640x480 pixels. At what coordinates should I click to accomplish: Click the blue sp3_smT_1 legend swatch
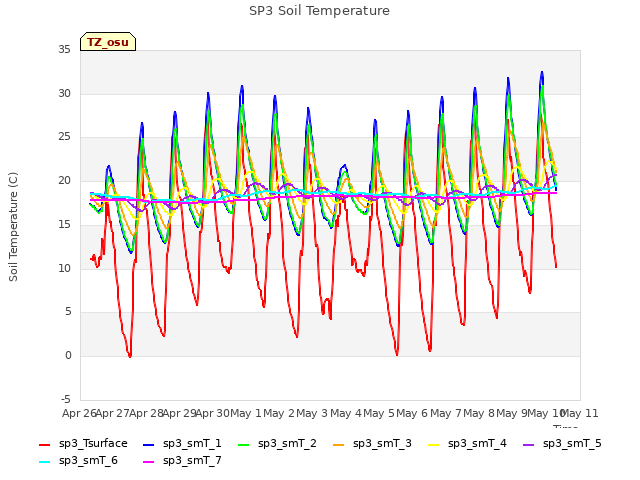pos(149,444)
